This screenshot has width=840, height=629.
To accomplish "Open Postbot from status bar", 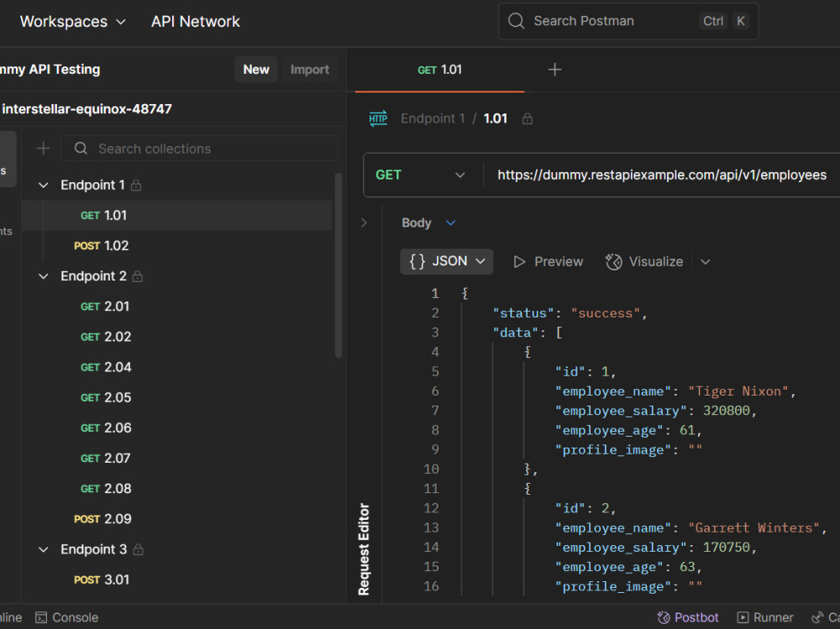I will 688,618.
